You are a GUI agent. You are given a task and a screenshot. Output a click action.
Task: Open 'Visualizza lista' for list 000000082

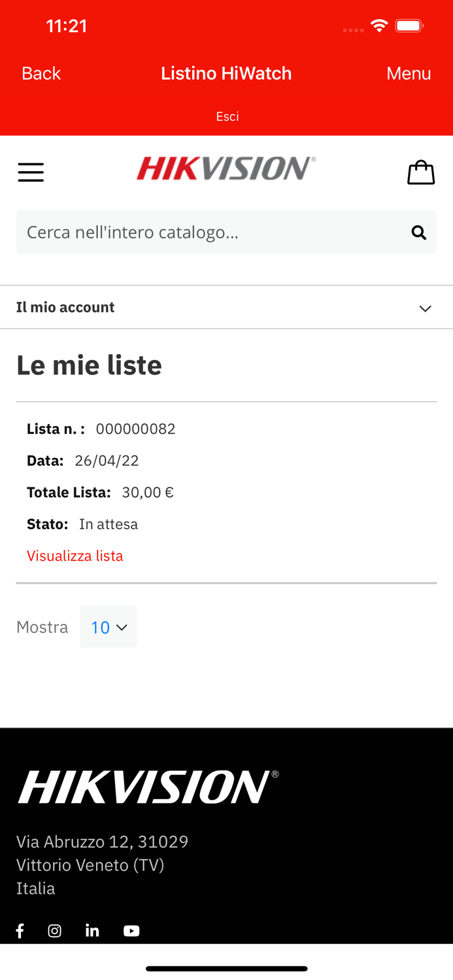coord(75,555)
